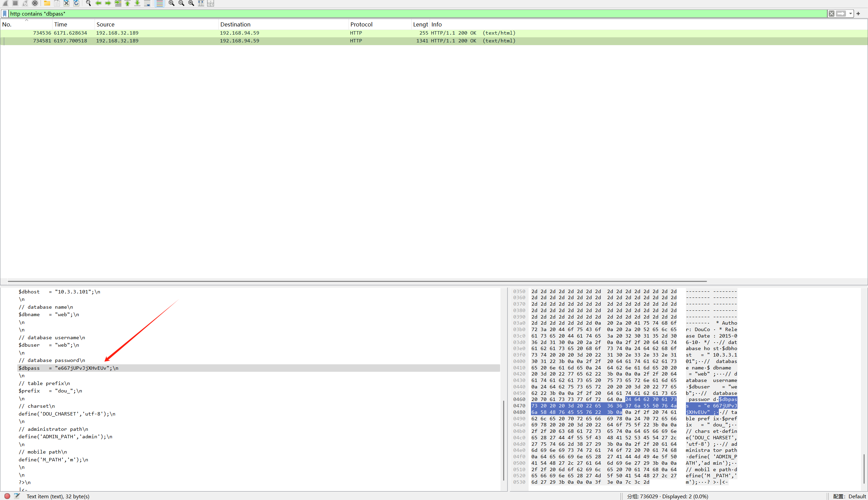868x500 pixels.
Task: Open capture options gear icon
Action: (35, 3)
